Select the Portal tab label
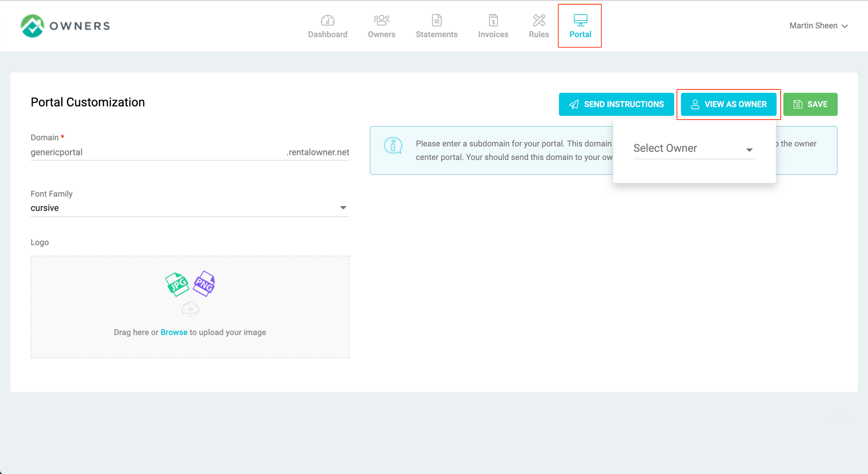868x474 pixels. click(580, 34)
